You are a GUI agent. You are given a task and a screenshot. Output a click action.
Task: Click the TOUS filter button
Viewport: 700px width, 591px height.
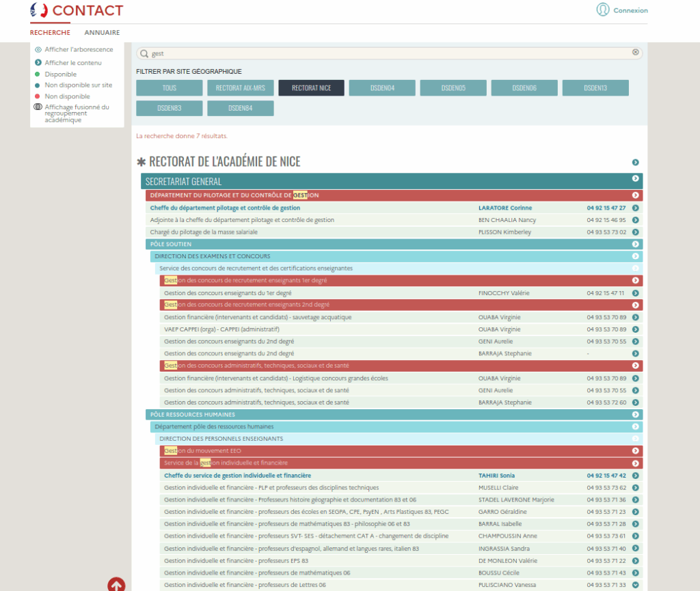point(169,88)
